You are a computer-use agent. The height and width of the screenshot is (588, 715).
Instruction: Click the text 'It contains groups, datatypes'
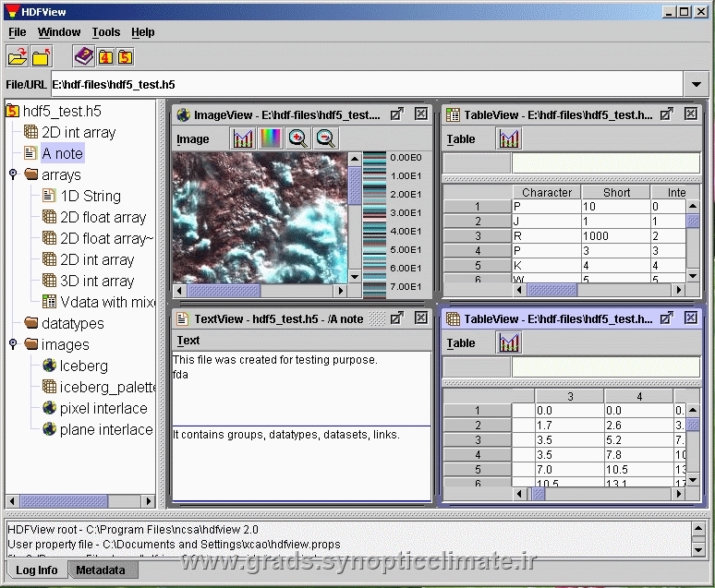click(x=286, y=435)
